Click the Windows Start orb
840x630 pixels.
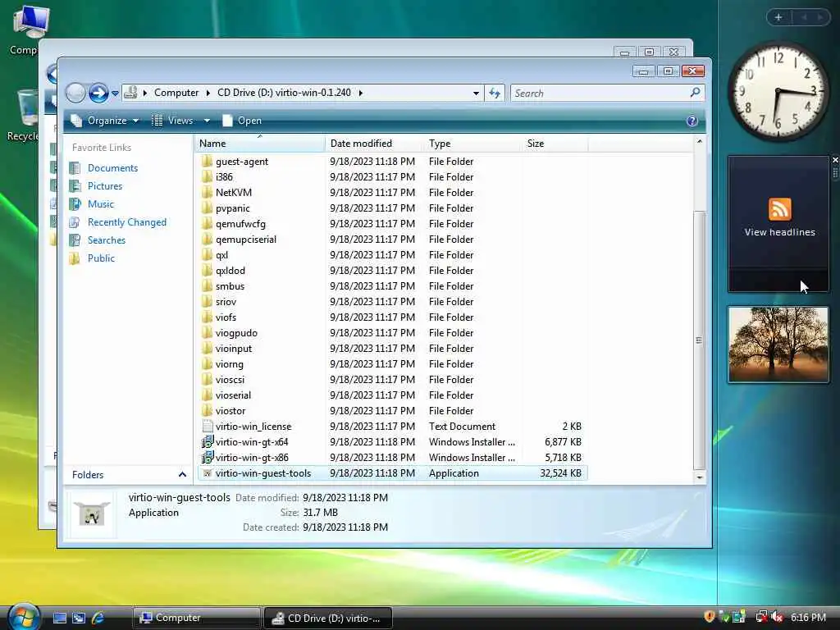[x=24, y=617]
